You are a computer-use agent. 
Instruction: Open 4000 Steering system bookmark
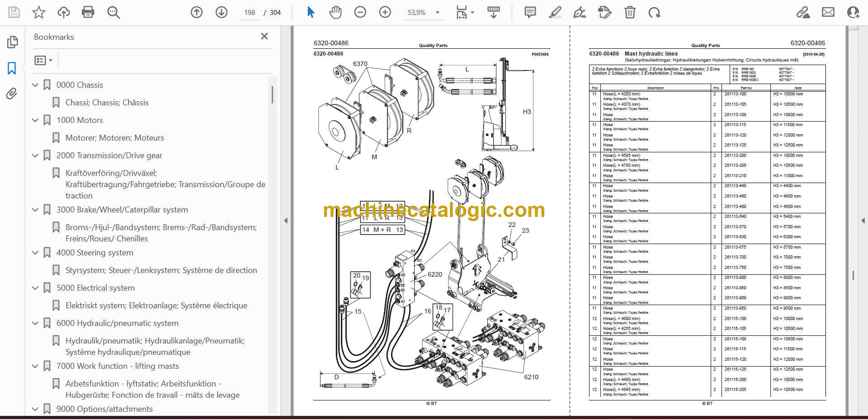coord(95,253)
